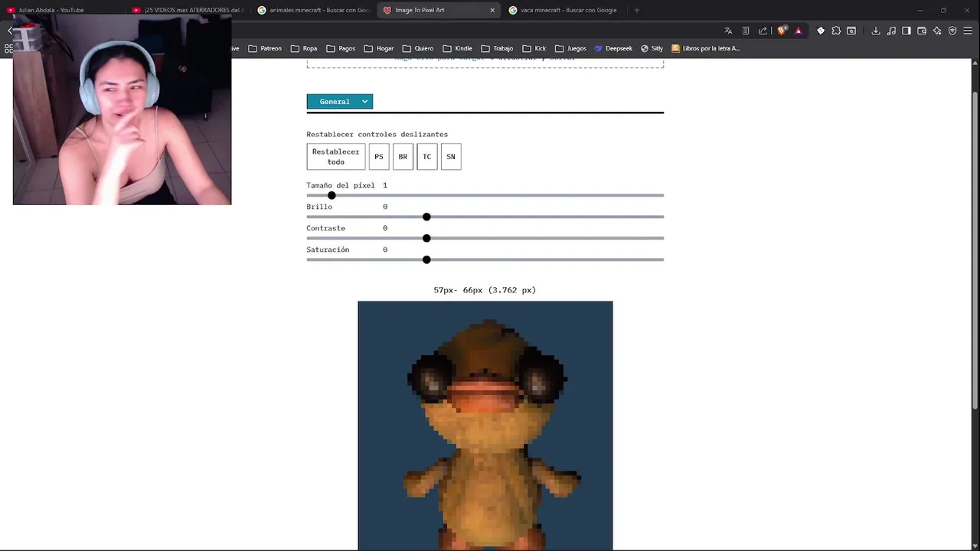
Task: Click the translate page icon in address bar
Action: (x=728, y=31)
